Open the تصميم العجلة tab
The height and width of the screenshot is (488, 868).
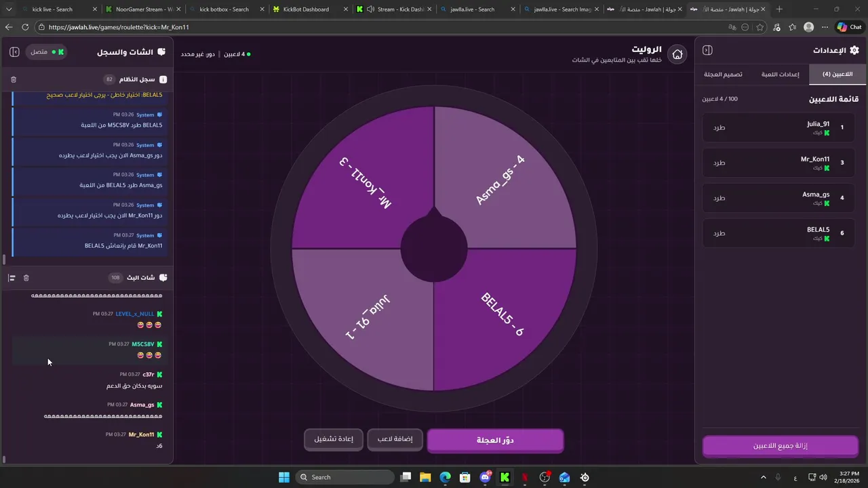click(723, 74)
